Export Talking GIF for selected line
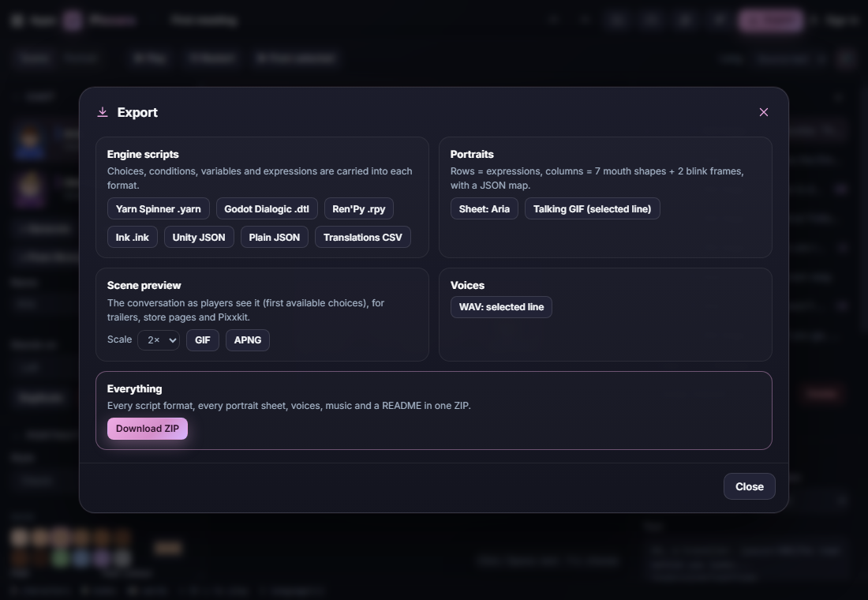The height and width of the screenshot is (600, 868). pos(593,209)
